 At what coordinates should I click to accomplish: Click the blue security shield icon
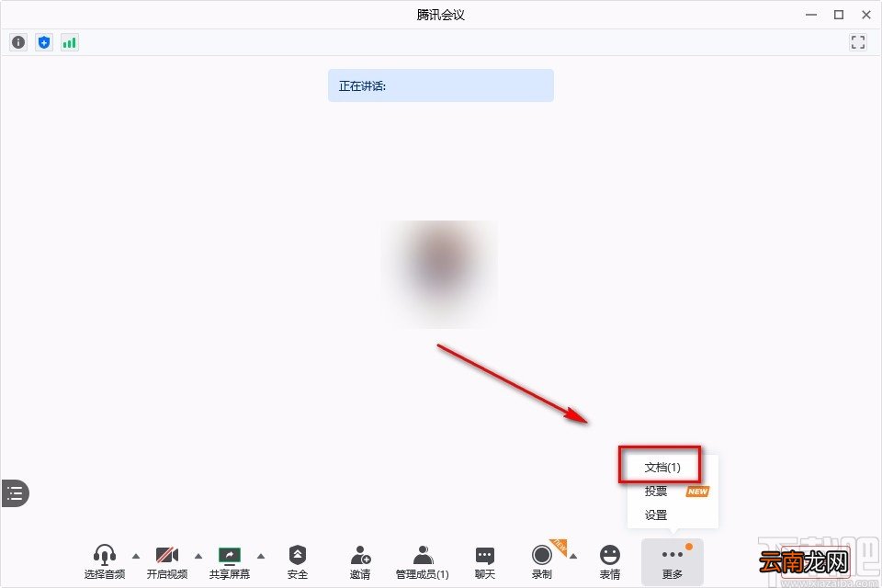pos(44,42)
